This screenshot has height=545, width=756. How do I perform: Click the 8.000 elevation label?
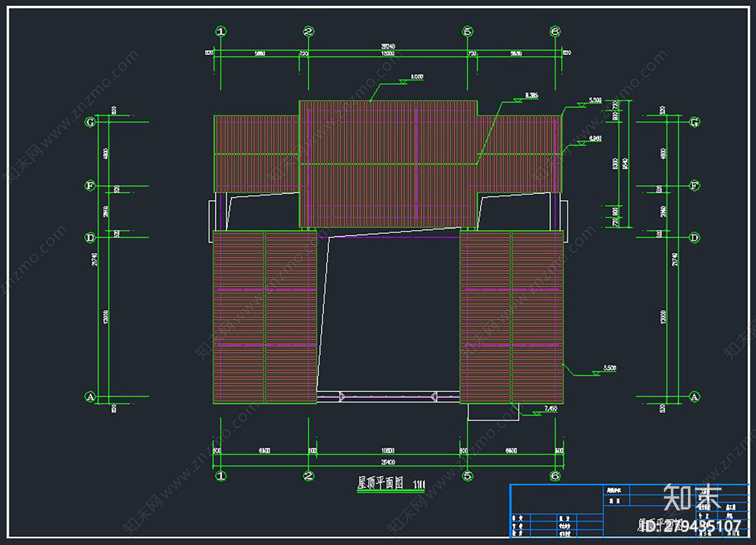click(x=417, y=76)
